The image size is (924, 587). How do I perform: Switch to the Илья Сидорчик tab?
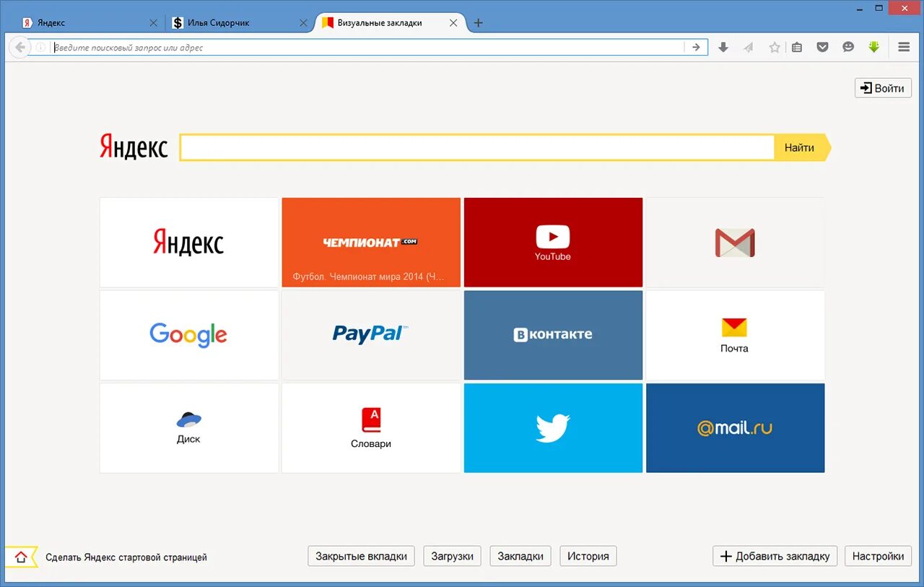pyautogui.click(x=238, y=23)
